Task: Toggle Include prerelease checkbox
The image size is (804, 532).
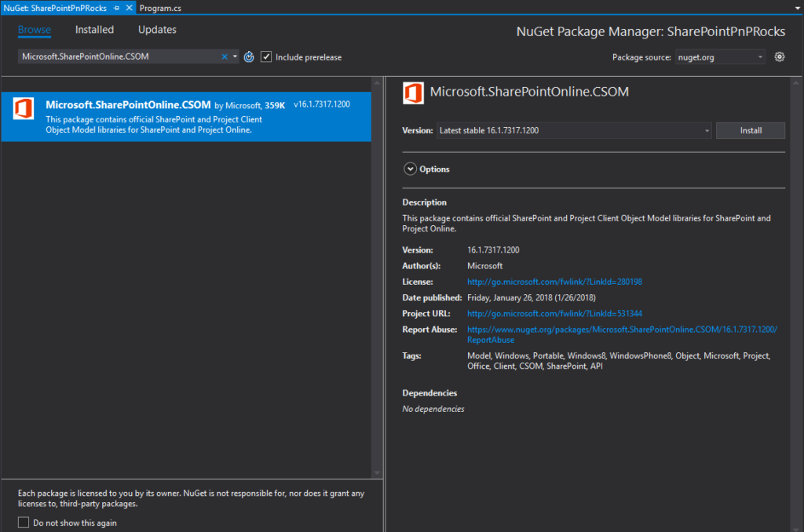Action: tap(266, 57)
